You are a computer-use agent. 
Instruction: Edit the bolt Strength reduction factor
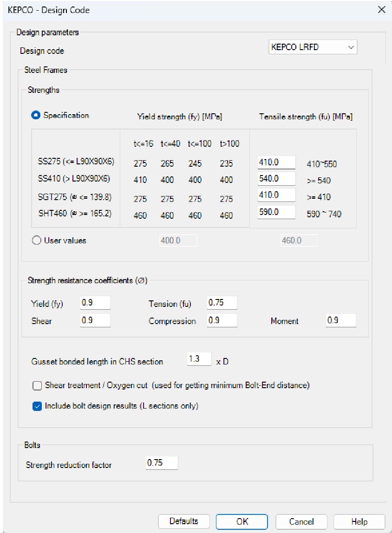pyautogui.click(x=161, y=463)
